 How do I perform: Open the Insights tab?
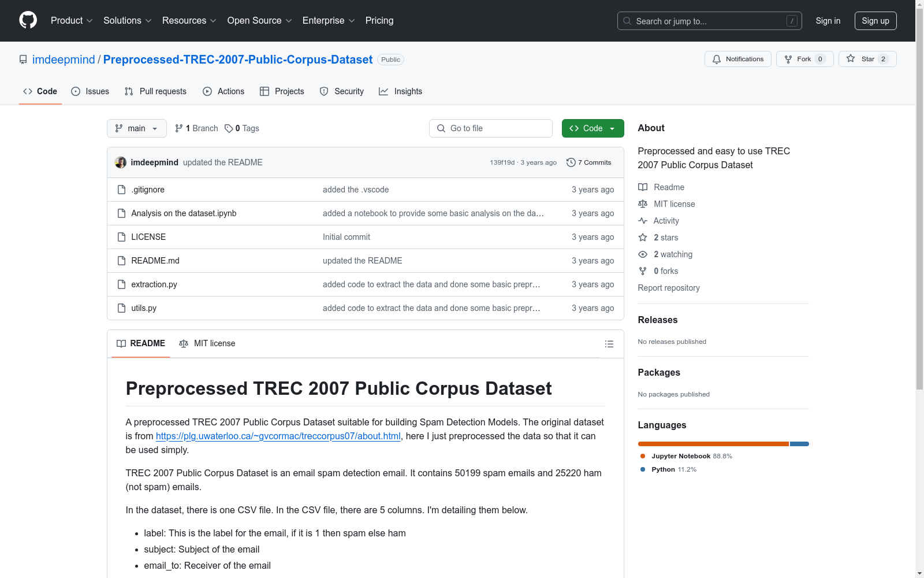pos(401,91)
